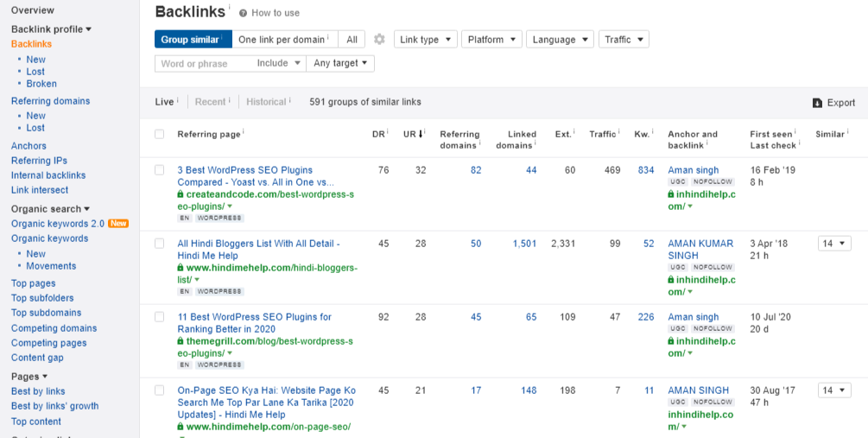Tick checkbox for 3 Best WordPress SEO Plugins row

click(160, 170)
